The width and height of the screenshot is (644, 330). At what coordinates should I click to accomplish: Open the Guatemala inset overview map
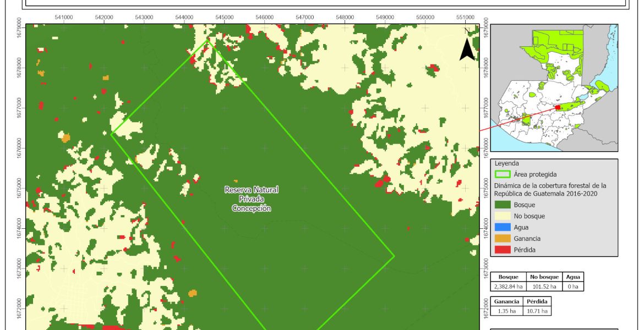click(x=554, y=88)
